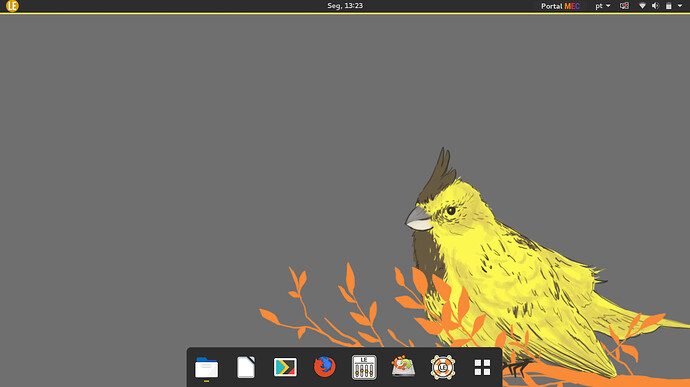Open the LE control panel with sliders icon
Screen dimensions: 690x387
(x=364, y=367)
